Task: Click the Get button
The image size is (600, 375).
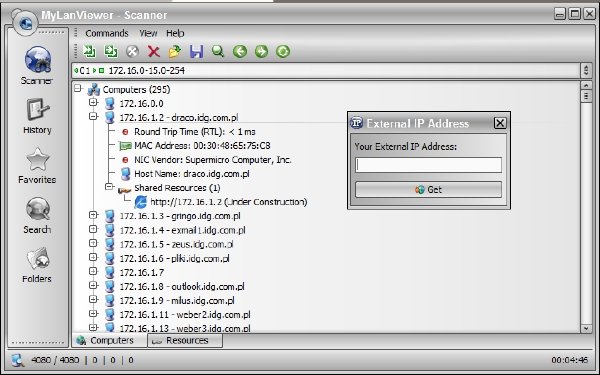Action: click(x=428, y=189)
